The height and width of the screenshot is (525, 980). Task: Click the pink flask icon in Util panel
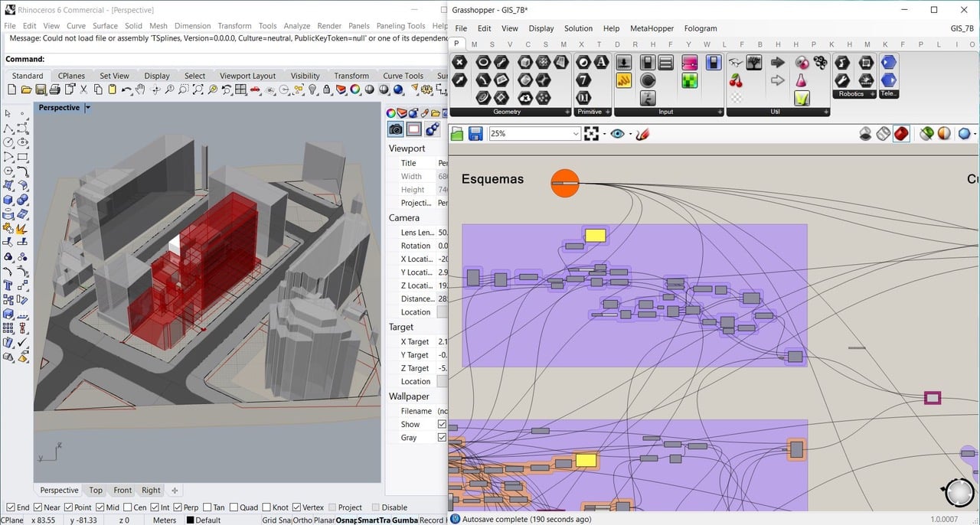pyautogui.click(x=802, y=80)
